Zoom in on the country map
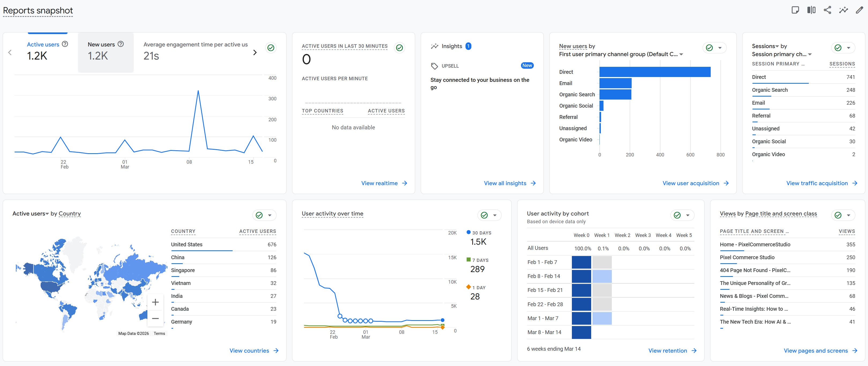Image resolution: width=868 pixels, height=366 pixels. tap(155, 302)
